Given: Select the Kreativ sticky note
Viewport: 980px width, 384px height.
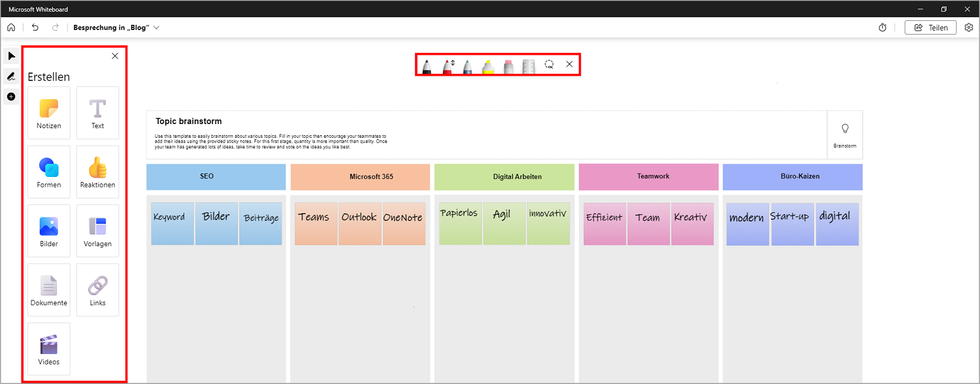Looking at the screenshot, I should coord(693,223).
